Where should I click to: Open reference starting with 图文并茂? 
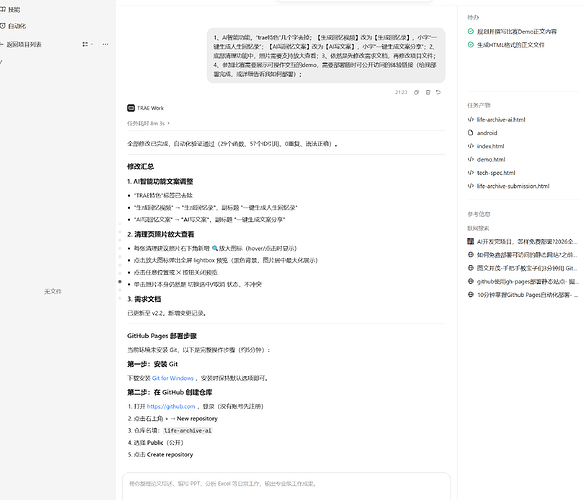(x=527, y=268)
